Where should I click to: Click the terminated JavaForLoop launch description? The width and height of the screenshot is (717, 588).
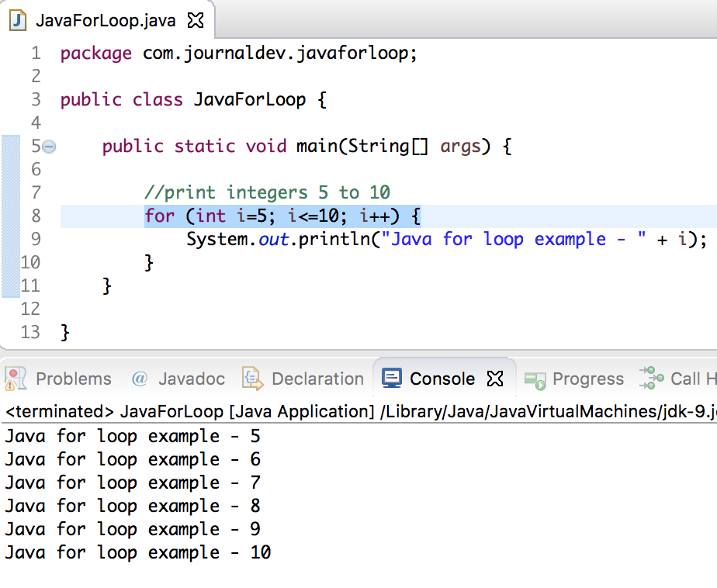pyautogui.click(x=361, y=412)
